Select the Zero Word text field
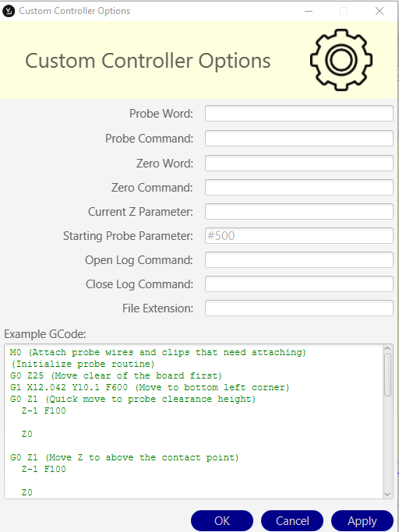399x532 pixels. tap(298, 164)
